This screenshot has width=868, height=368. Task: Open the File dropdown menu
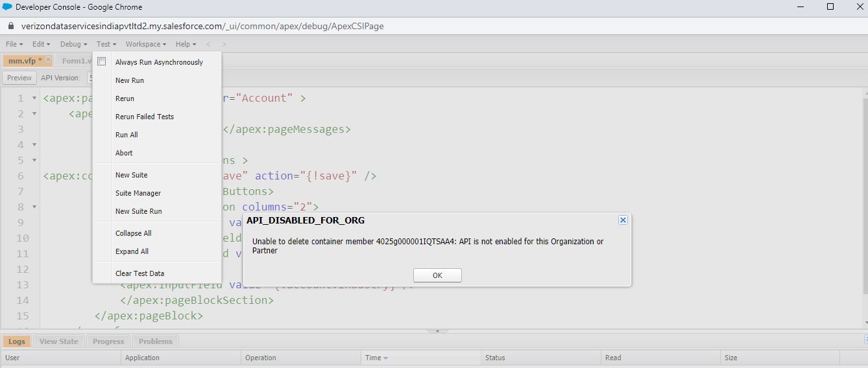(14, 44)
